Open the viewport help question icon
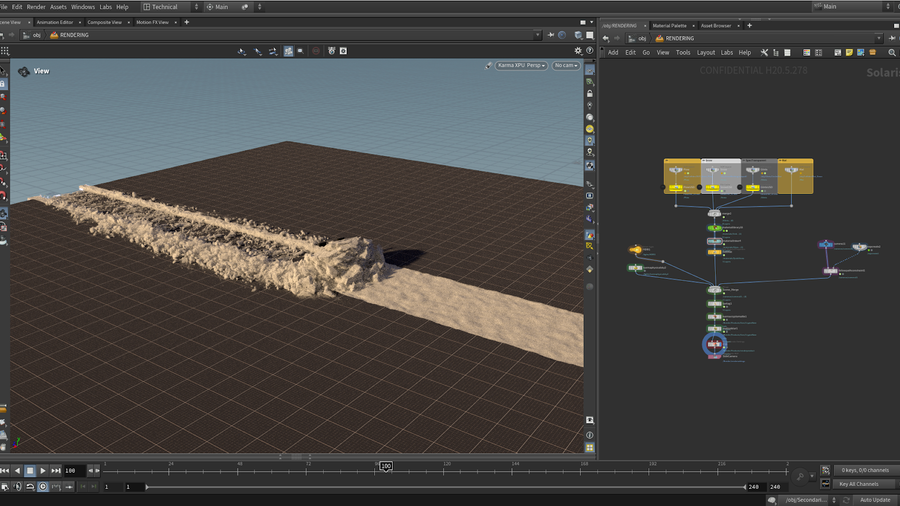900x506 pixels. (589, 51)
